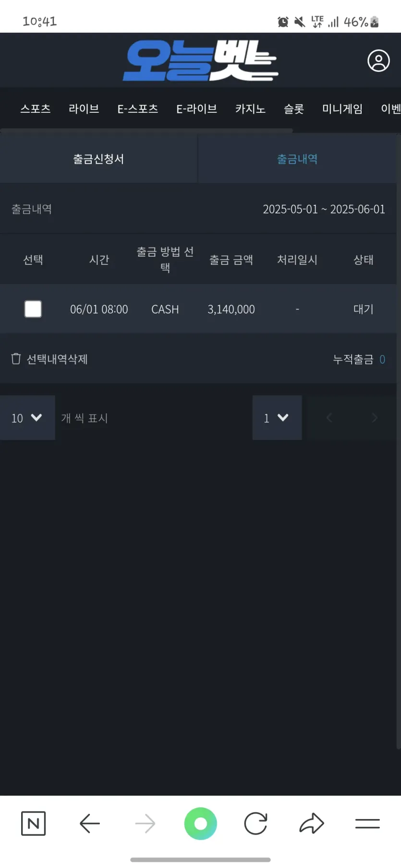Check the 06/01 08:00 withdrawal row
Screen dimensions: 401x868
click(33, 309)
